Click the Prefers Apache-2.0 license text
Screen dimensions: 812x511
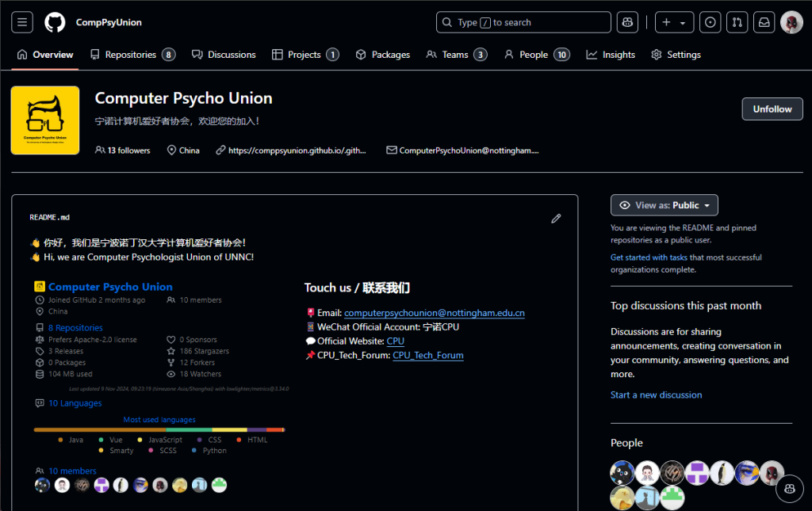93,339
